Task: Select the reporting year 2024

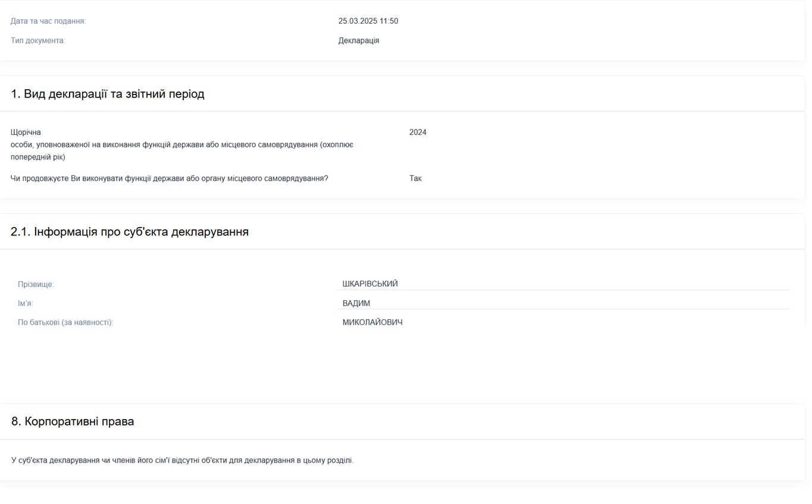Action: [x=418, y=133]
